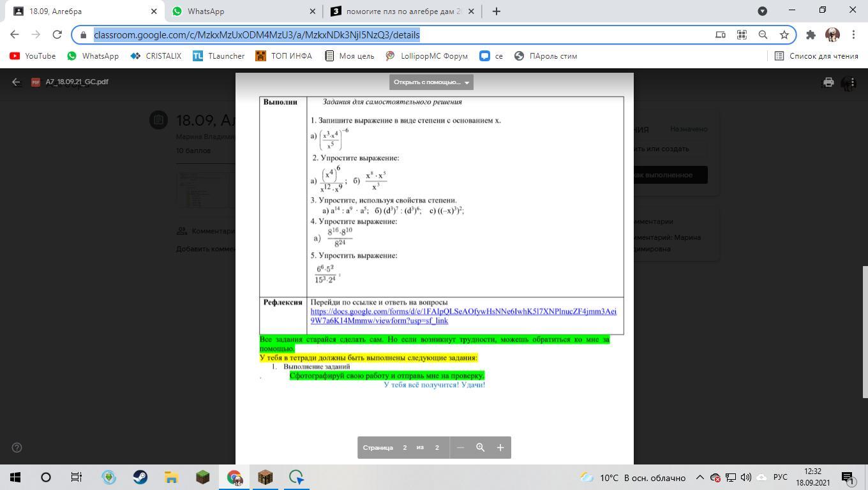The height and width of the screenshot is (490, 868).
Task: Open the Help question mark icon
Action: point(17,447)
